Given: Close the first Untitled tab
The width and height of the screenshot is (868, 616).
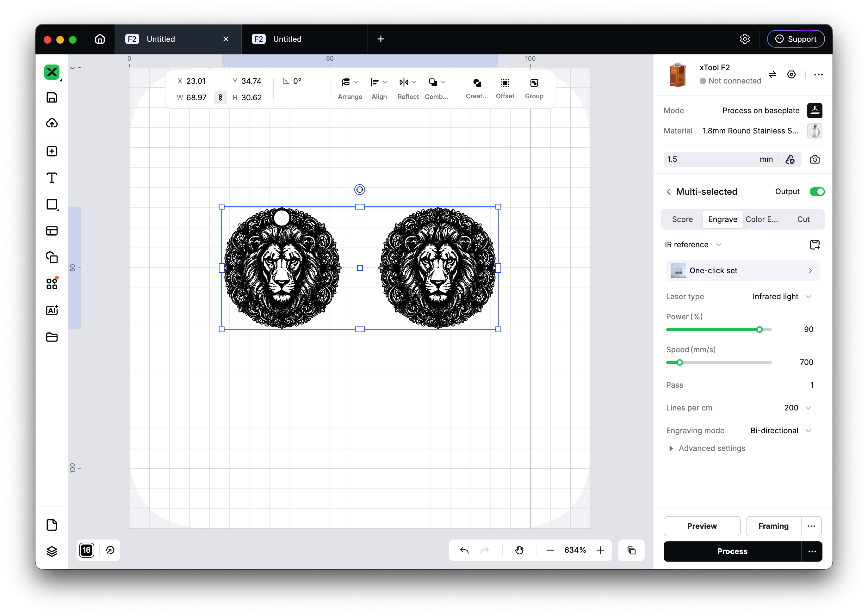Looking at the screenshot, I should pos(226,39).
